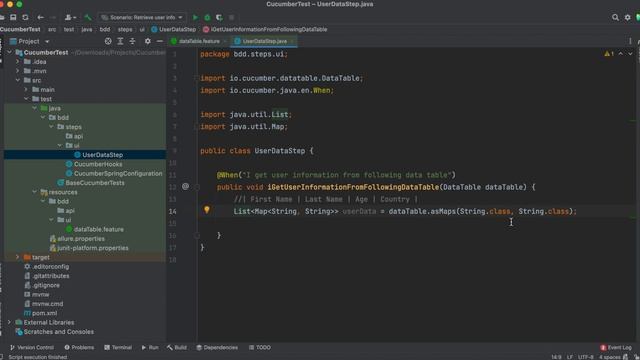Open editor tabs overflow menu (three dots)

pyautogui.click(x=630, y=41)
